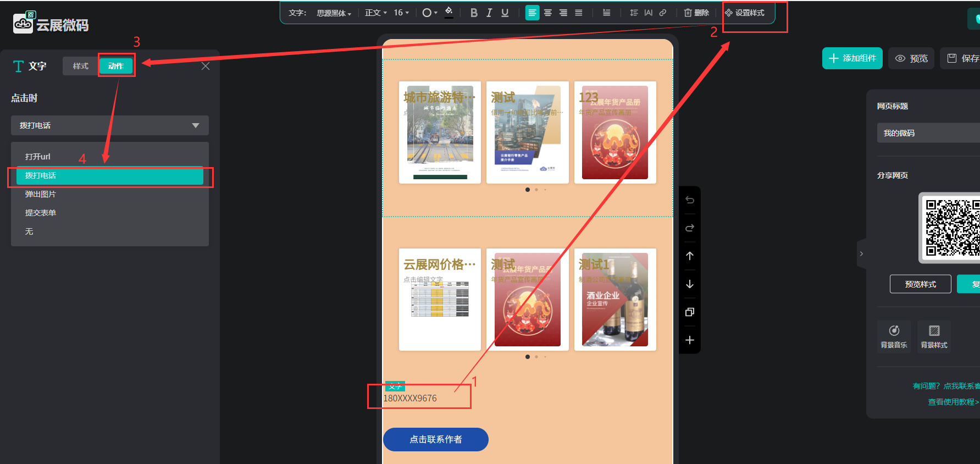Open line spacing settings icon
The height and width of the screenshot is (464, 980).
634,13
